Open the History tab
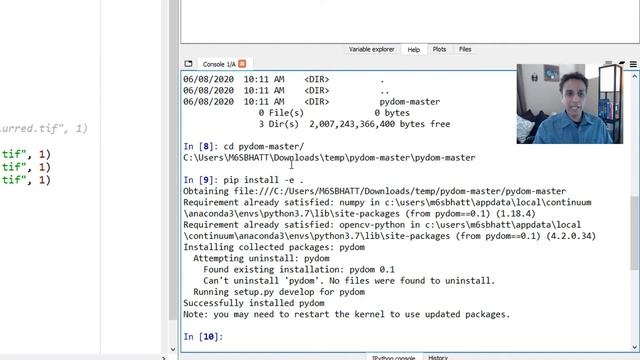The width and height of the screenshot is (640, 360). (438, 358)
